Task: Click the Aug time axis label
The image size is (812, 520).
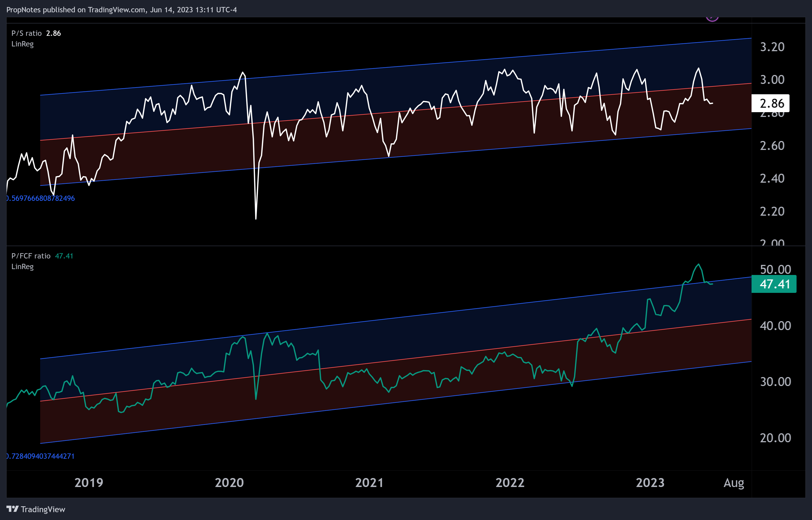Action: (x=734, y=483)
